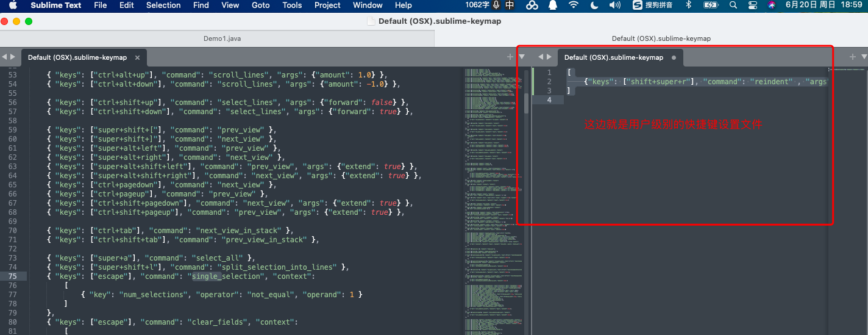
Task: Click the left pane minimap
Action: 493,201
